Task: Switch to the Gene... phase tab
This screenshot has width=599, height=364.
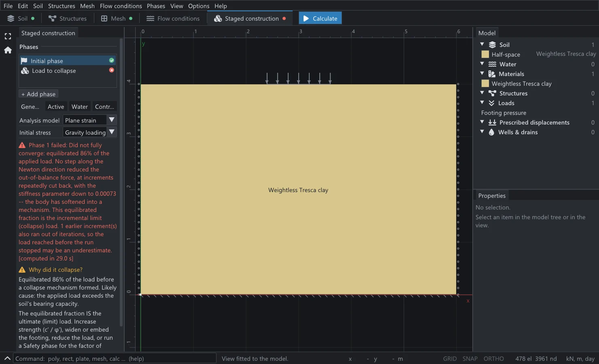Action: 30,107
